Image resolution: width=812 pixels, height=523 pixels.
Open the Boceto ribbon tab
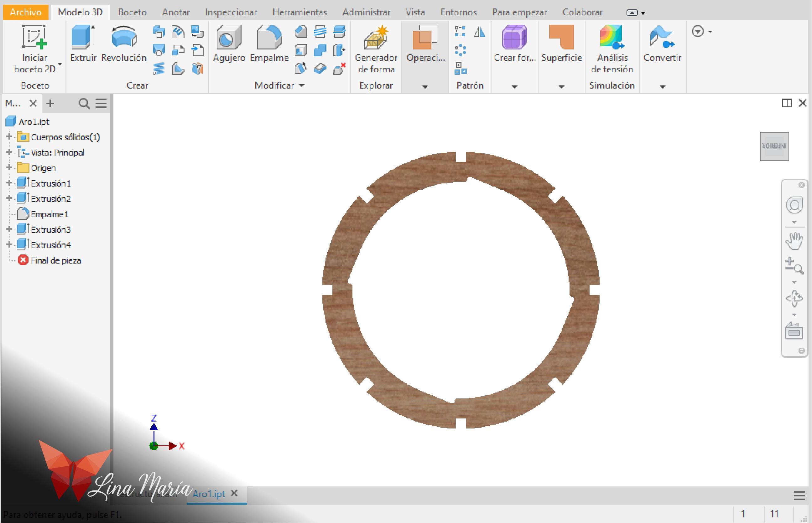132,12
